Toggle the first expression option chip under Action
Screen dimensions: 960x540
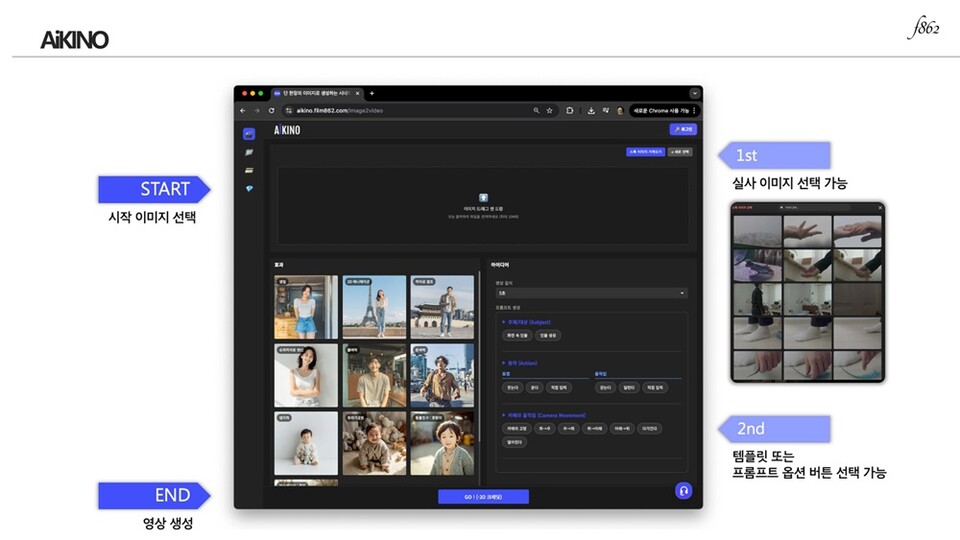coord(513,388)
